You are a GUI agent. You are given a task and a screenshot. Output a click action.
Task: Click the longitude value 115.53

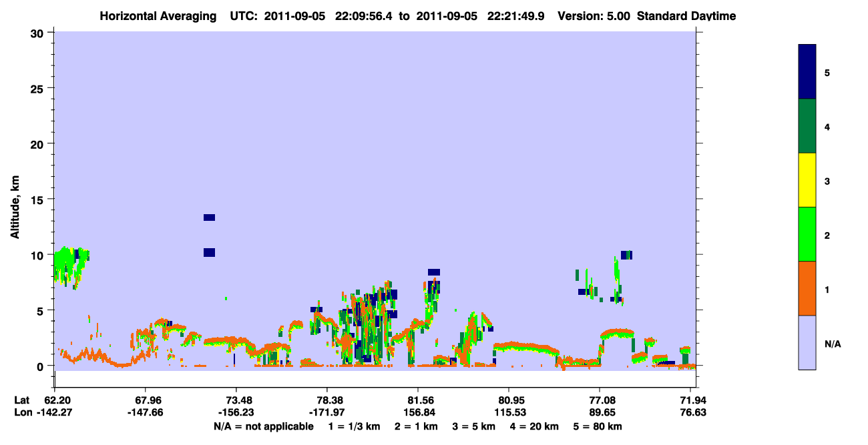[509, 413]
